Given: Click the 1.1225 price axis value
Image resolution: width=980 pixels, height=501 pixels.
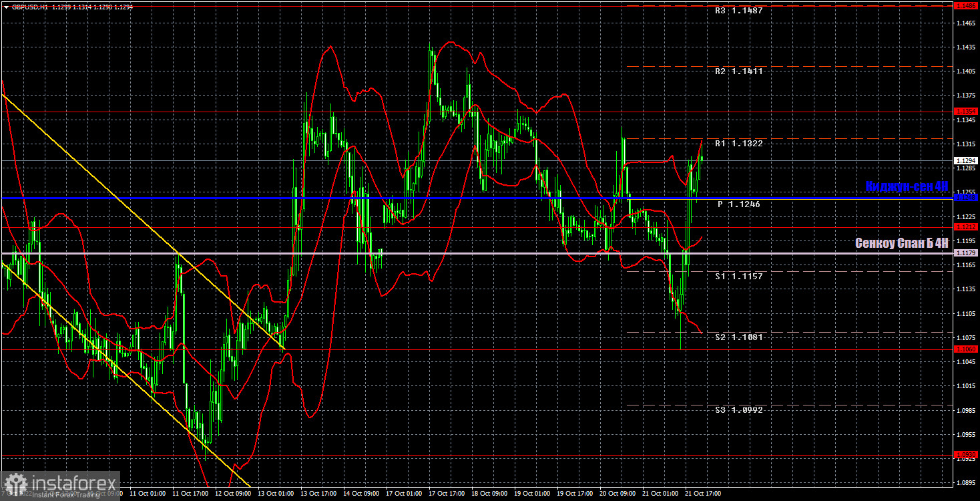Looking at the screenshot, I should 966,217.
